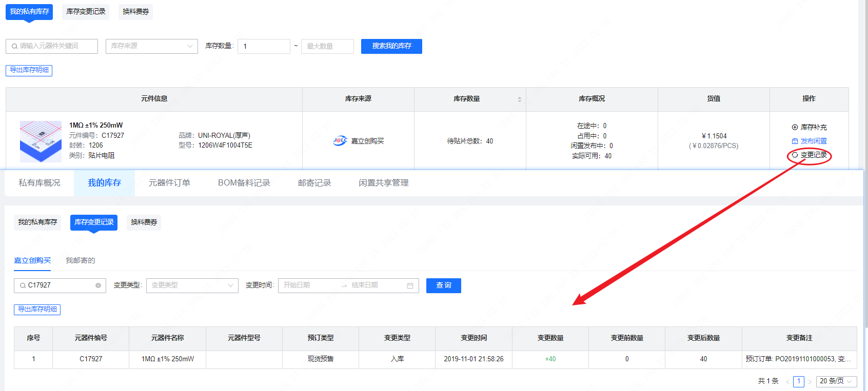Image resolution: width=868 pixels, height=391 pixels.
Task: Select the 换料费券 tab at top
Action: coord(135,12)
